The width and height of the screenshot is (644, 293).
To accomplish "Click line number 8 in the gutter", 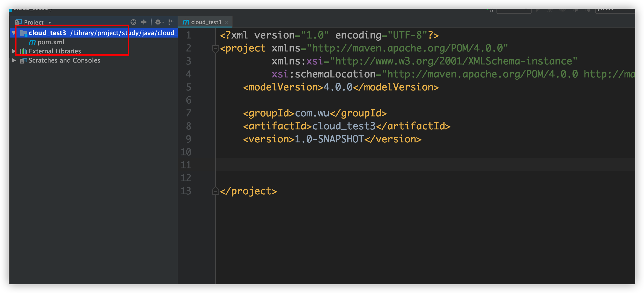I will 189,126.
